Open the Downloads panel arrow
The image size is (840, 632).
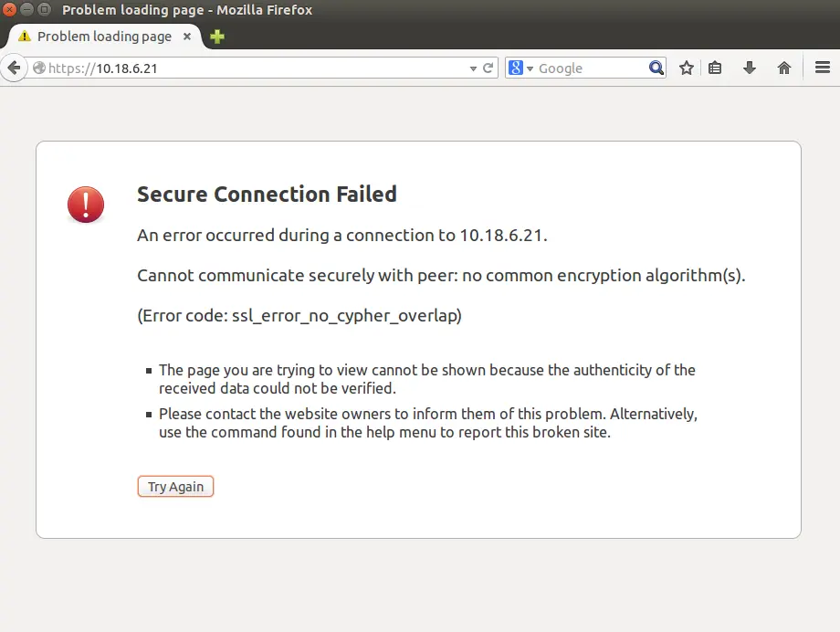click(750, 68)
